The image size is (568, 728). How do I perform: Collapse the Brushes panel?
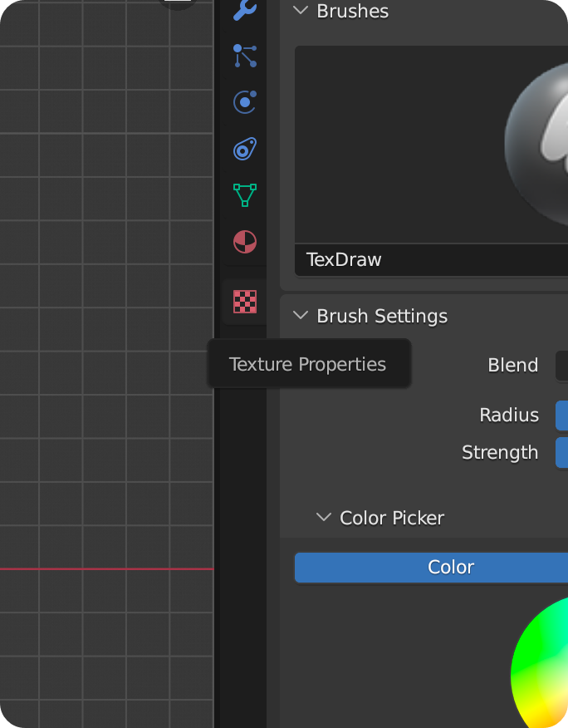[x=301, y=10]
